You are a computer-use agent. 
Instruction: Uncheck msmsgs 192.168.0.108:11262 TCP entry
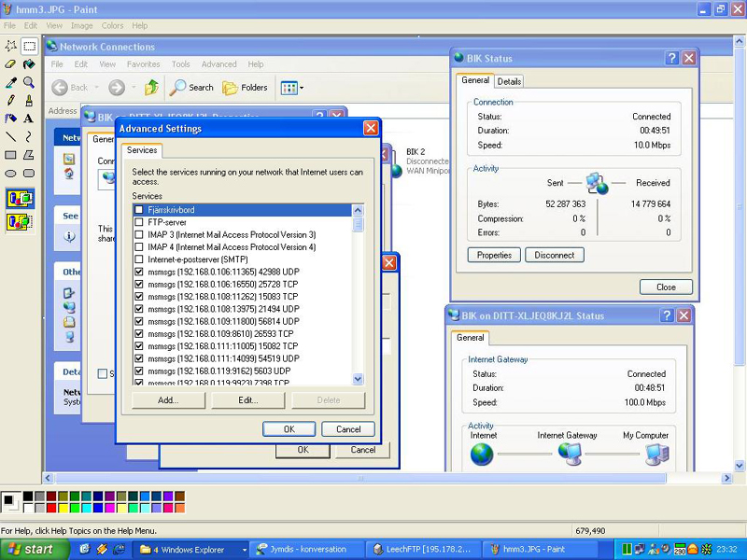(x=139, y=296)
